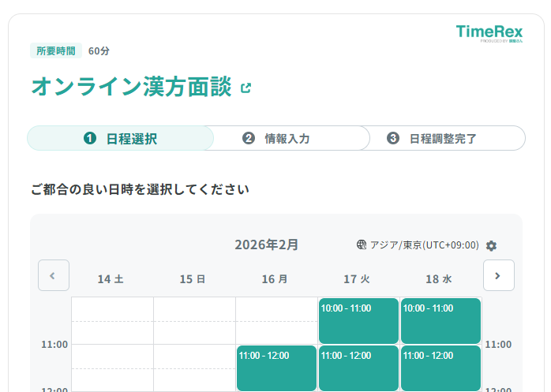The image size is (551, 392).
Task: Go to previous week with left chevron
Action: click(54, 275)
